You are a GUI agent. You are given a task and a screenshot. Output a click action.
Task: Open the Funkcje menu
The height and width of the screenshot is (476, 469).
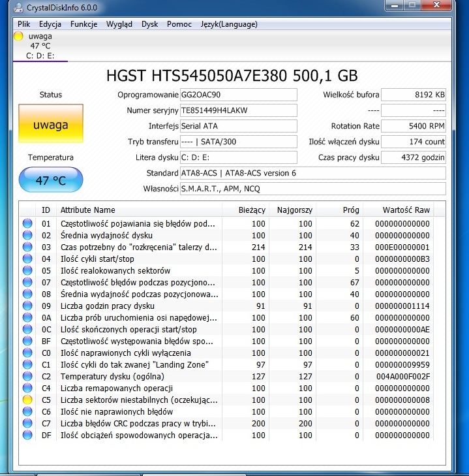click(83, 24)
